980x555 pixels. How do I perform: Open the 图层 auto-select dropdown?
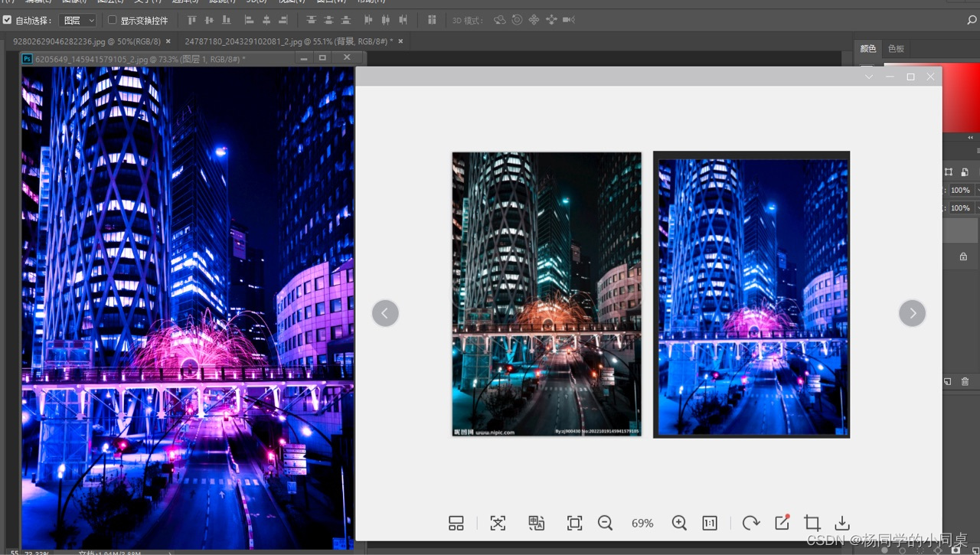(78, 20)
